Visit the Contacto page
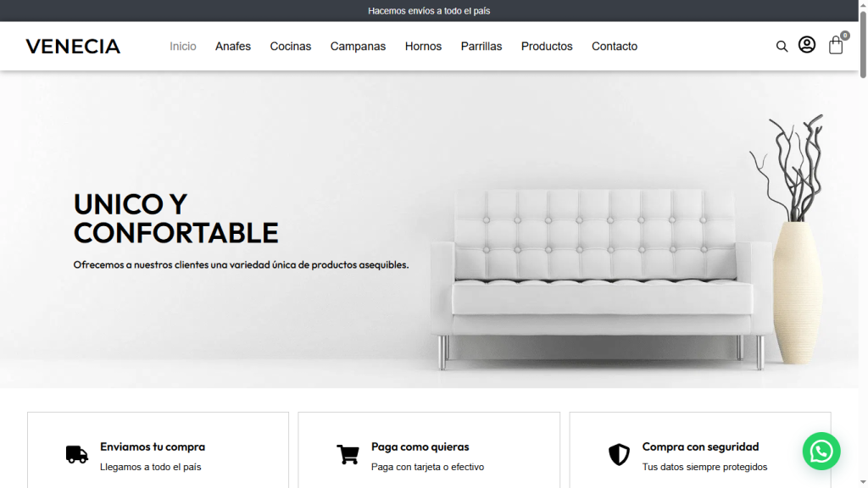The image size is (868, 488). tap(615, 47)
